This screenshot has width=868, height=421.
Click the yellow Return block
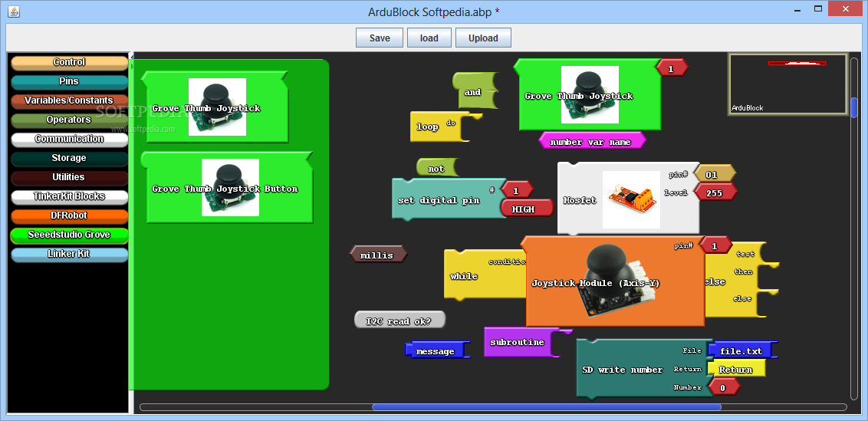pos(736,369)
